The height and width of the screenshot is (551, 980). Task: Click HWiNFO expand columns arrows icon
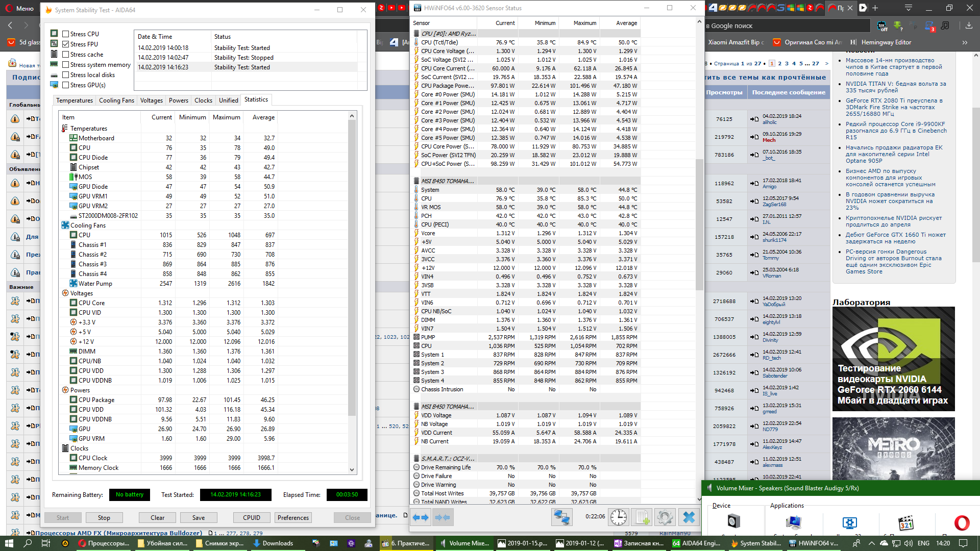pos(420,517)
